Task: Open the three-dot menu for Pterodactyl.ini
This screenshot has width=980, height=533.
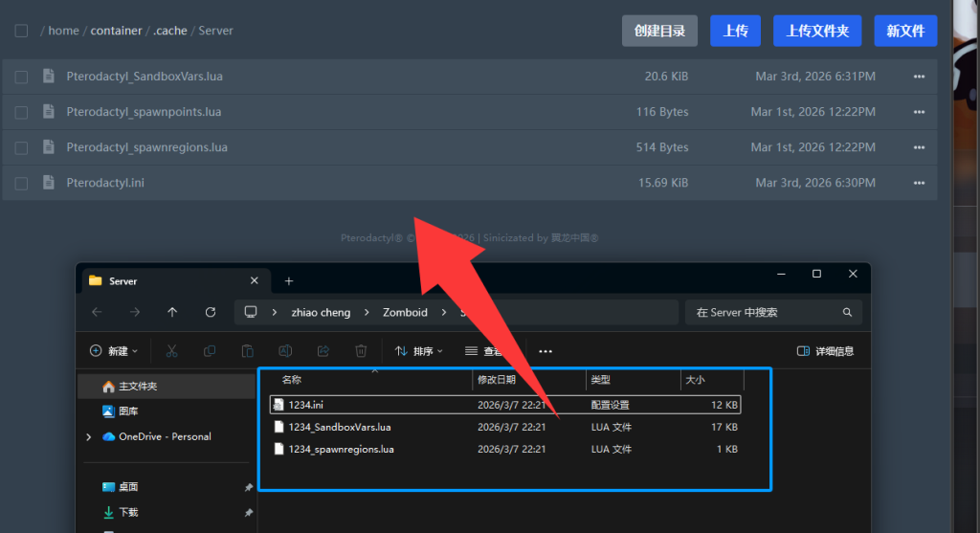Action: pyautogui.click(x=919, y=183)
